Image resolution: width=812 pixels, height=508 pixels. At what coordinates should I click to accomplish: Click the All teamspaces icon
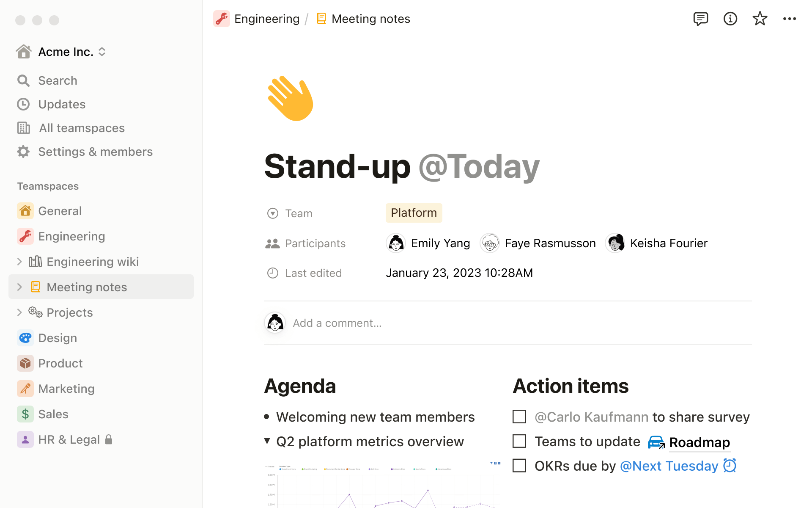click(23, 127)
